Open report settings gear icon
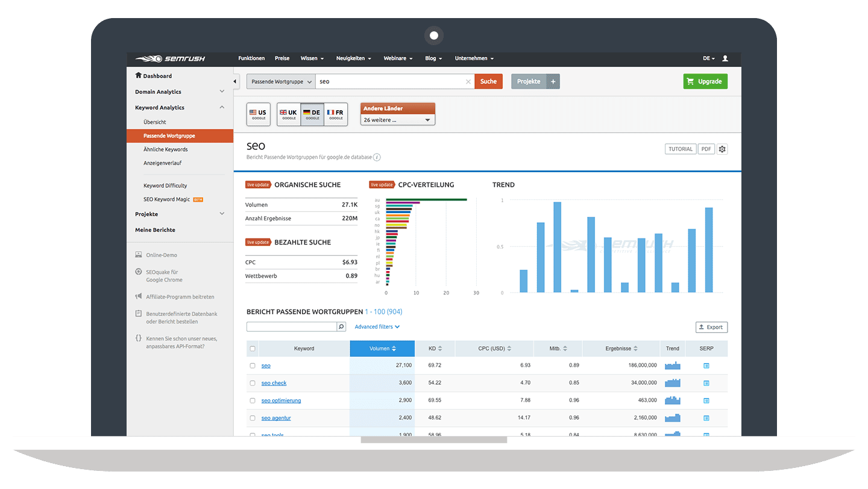 (722, 149)
